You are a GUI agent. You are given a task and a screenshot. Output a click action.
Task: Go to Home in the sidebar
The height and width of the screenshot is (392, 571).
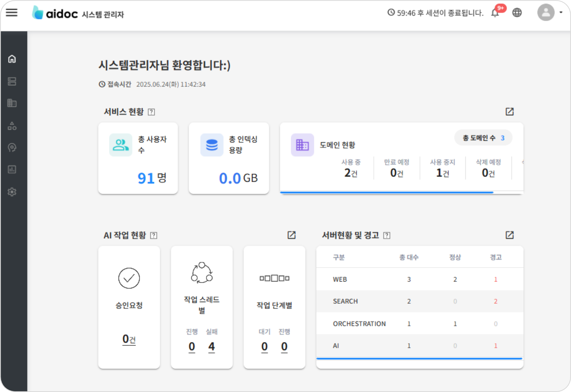12,59
